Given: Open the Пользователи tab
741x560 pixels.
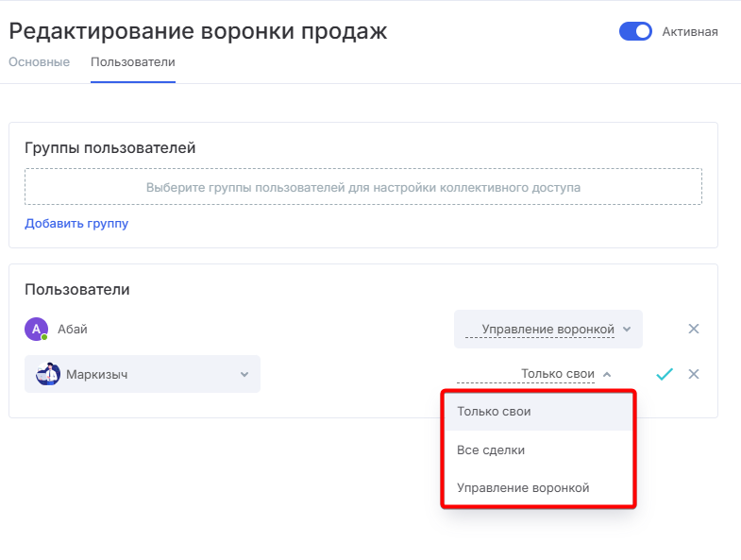Looking at the screenshot, I should coord(133,62).
